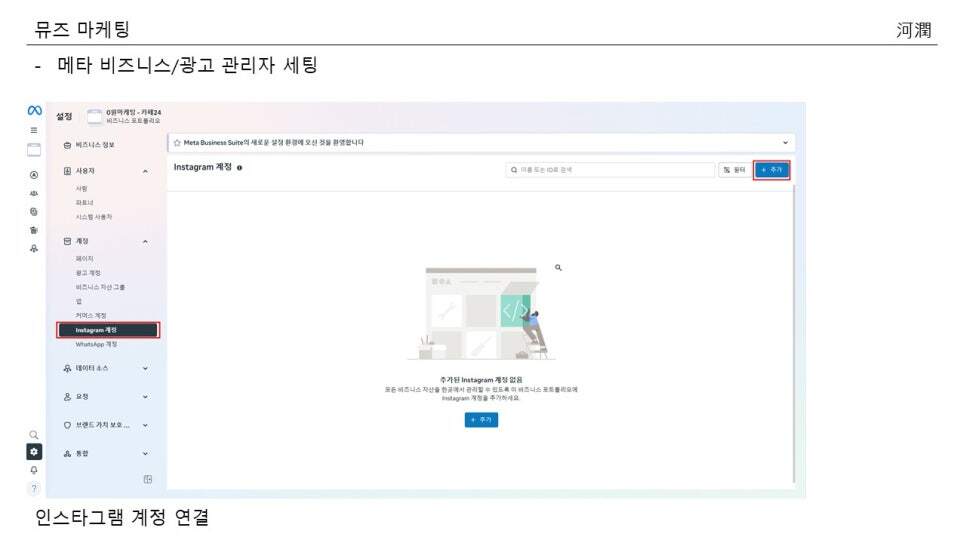Click the sidebar collapse icon at the sidebar bottom
The height and width of the screenshot is (543, 966).
148,479
